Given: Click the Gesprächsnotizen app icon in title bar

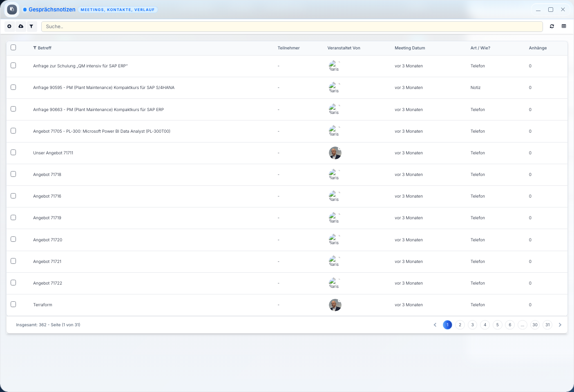Looking at the screenshot, I should click(12, 9).
